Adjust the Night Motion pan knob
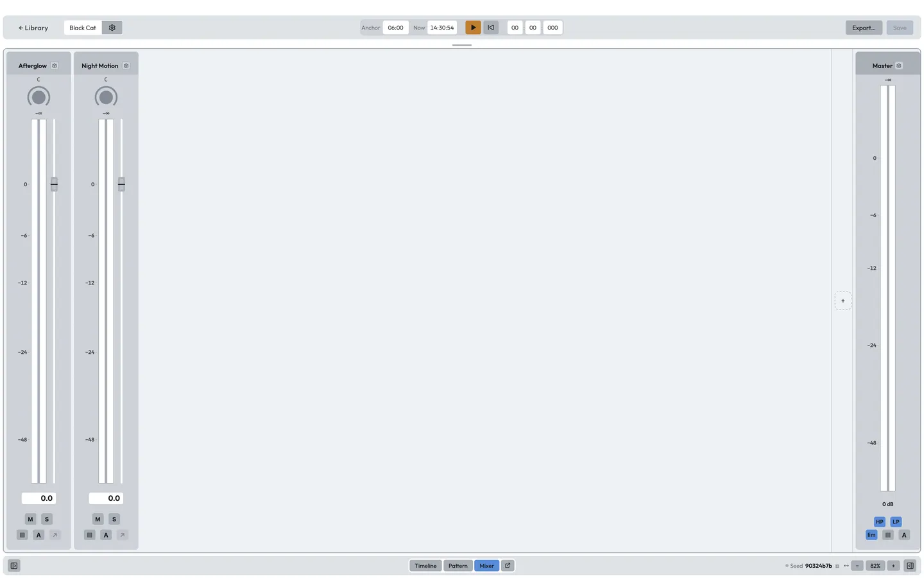 pyautogui.click(x=106, y=97)
